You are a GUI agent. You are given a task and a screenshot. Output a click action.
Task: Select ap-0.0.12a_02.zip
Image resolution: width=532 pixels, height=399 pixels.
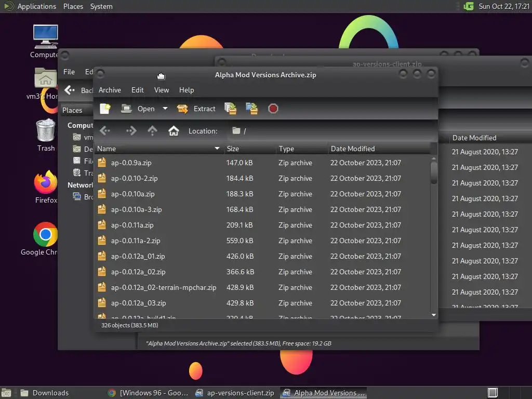click(x=262, y=272)
